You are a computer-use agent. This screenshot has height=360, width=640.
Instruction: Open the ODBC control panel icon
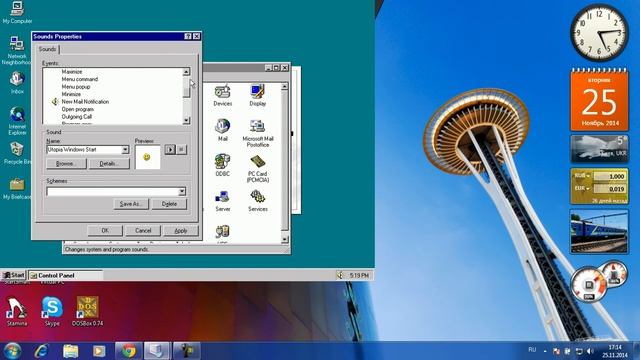pyautogui.click(x=222, y=165)
